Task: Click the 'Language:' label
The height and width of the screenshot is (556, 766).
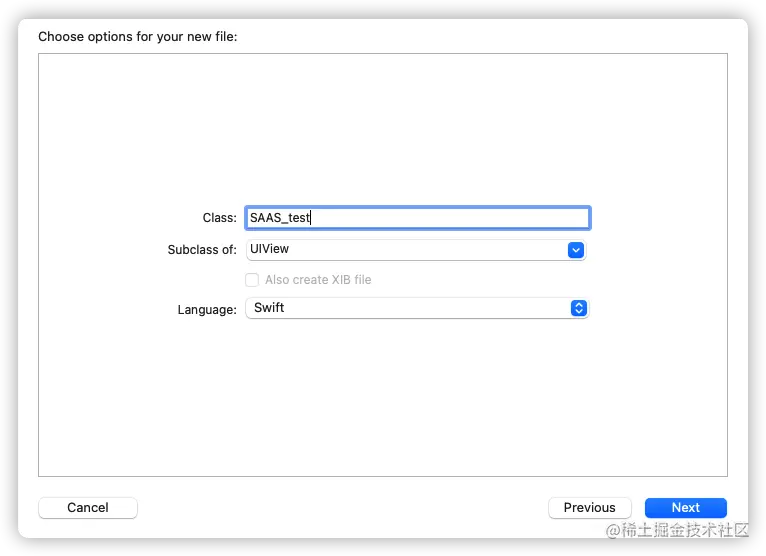Action: 207,309
